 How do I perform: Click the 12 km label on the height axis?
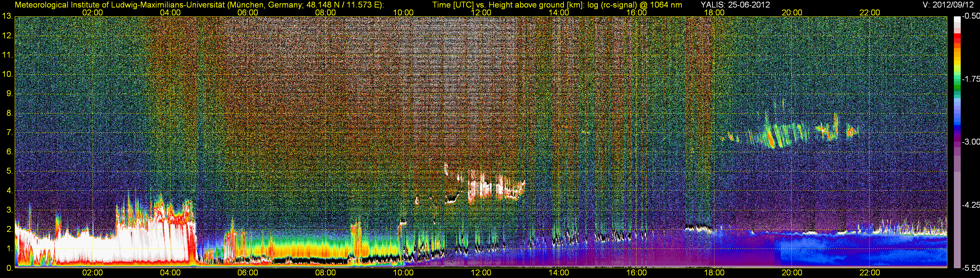click(7, 36)
